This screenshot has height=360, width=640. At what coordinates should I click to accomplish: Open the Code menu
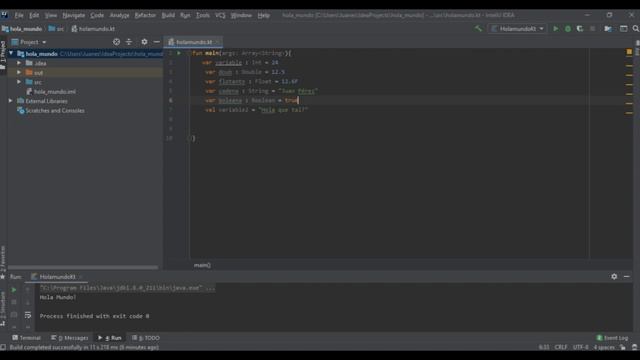click(97, 15)
